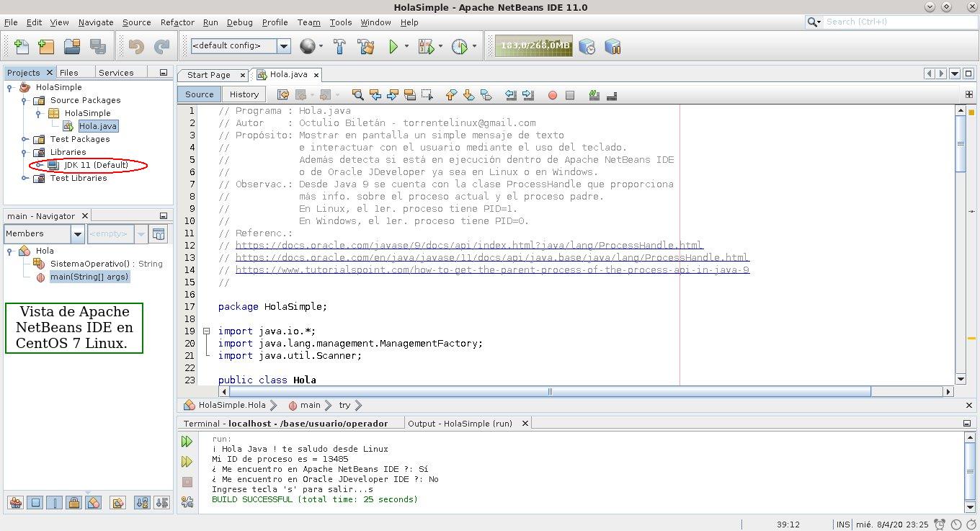980x531 pixels.
Task: Click the Last Edit icon in the editor toolbar
Action: click(x=283, y=94)
